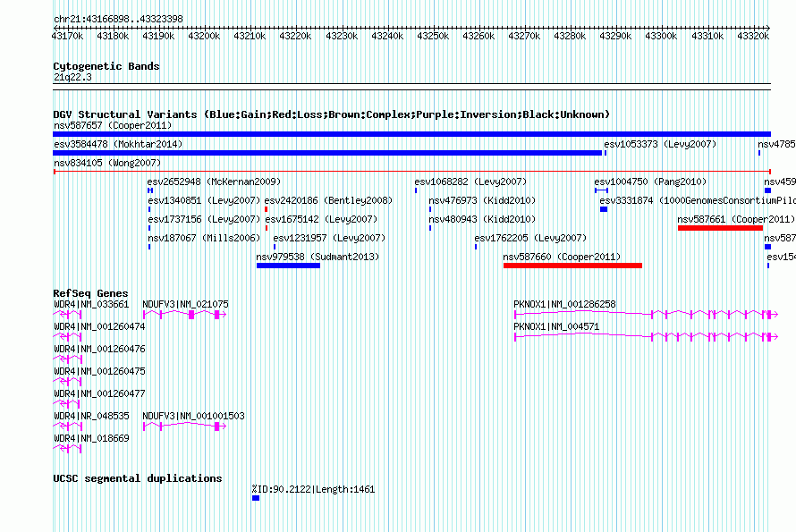Open the esv3584478 (Mokhtar2014) variant label
The height and width of the screenshot is (532, 796).
tap(118, 144)
